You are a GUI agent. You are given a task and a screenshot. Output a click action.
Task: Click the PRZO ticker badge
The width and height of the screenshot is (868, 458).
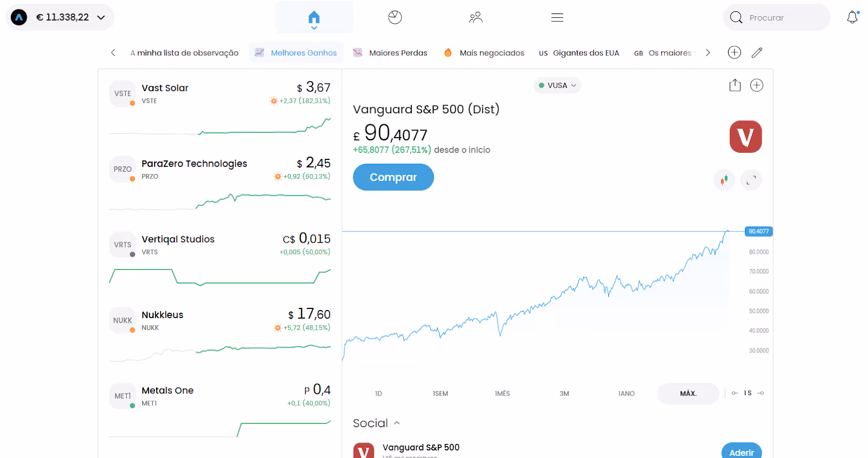[x=123, y=169]
